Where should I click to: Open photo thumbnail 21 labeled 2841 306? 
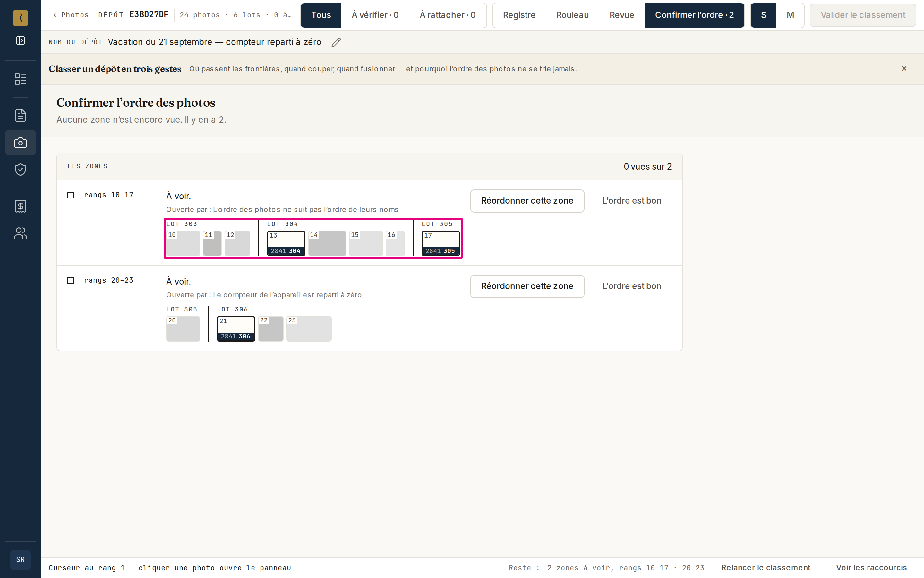pyautogui.click(x=236, y=329)
